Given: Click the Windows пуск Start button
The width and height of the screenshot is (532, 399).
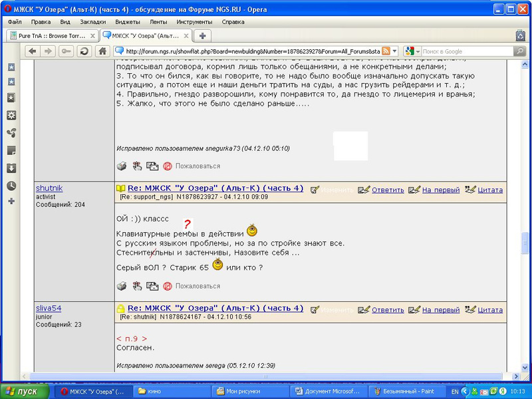Looking at the screenshot, I should click(x=25, y=392).
